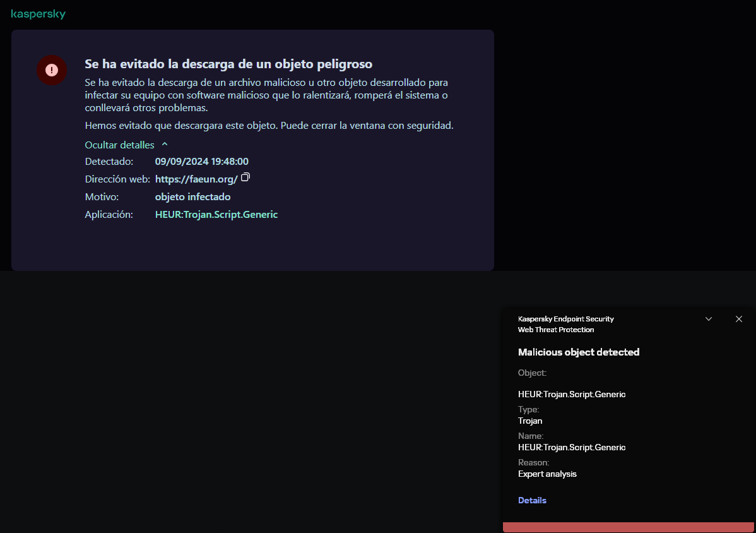
Task: Click Name value HEUR:Trojan.Script.Generic in popup
Action: (572, 447)
